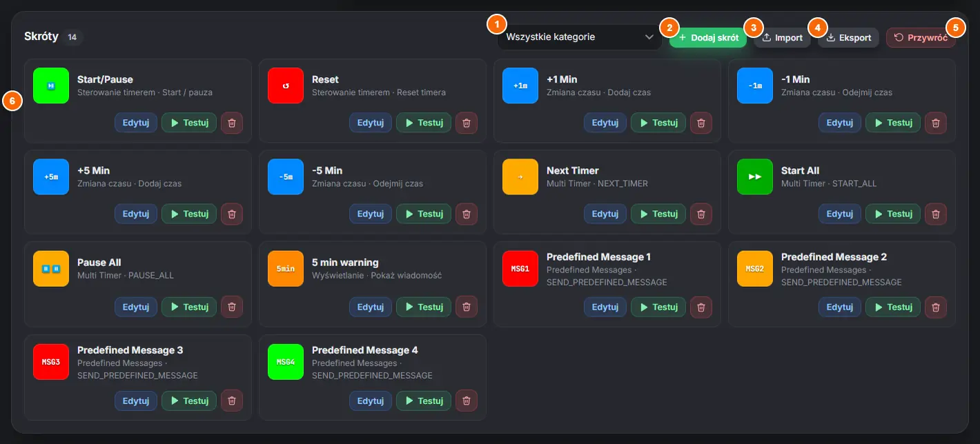Click the red Reset shortcut icon
Image resolution: width=980 pixels, height=444 pixels.
(x=286, y=85)
